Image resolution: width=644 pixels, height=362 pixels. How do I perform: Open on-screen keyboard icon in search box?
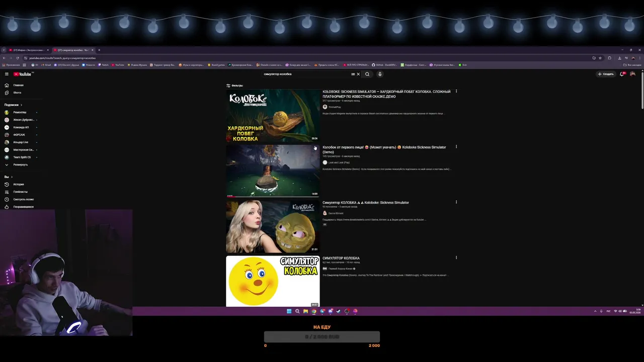(353, 74)
